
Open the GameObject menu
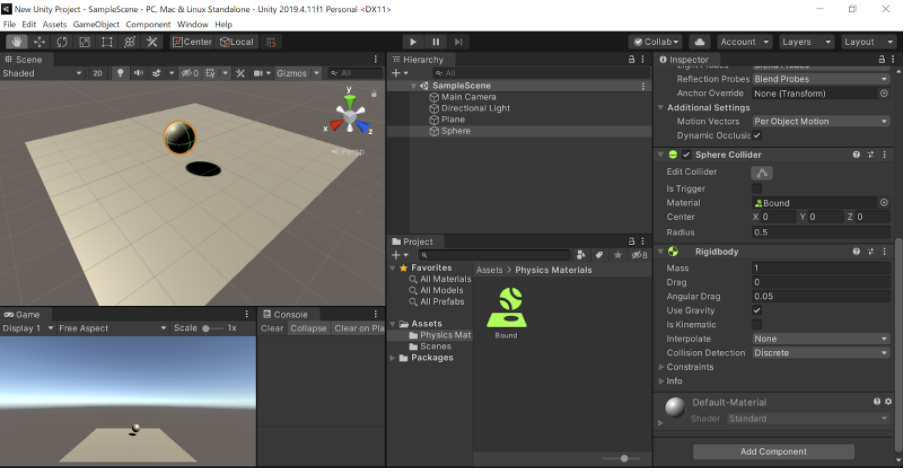pos(96,24)
